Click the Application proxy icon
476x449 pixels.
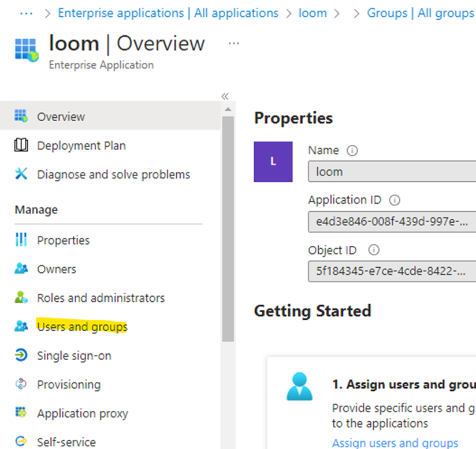tap(21, 413)
